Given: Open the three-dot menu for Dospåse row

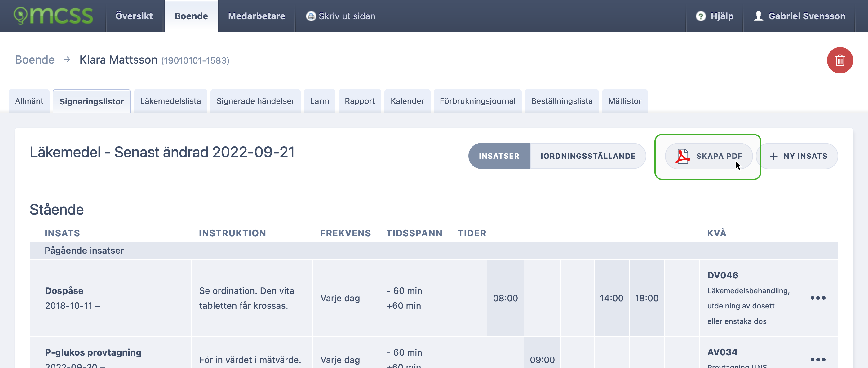Looking at the screenshot, I should click(817, 298).
